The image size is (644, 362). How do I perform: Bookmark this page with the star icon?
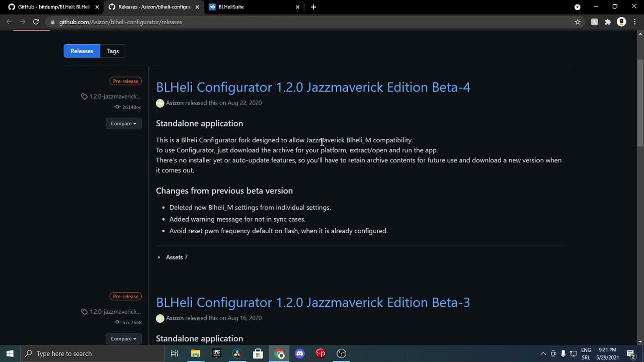click(x=578, y=22)
